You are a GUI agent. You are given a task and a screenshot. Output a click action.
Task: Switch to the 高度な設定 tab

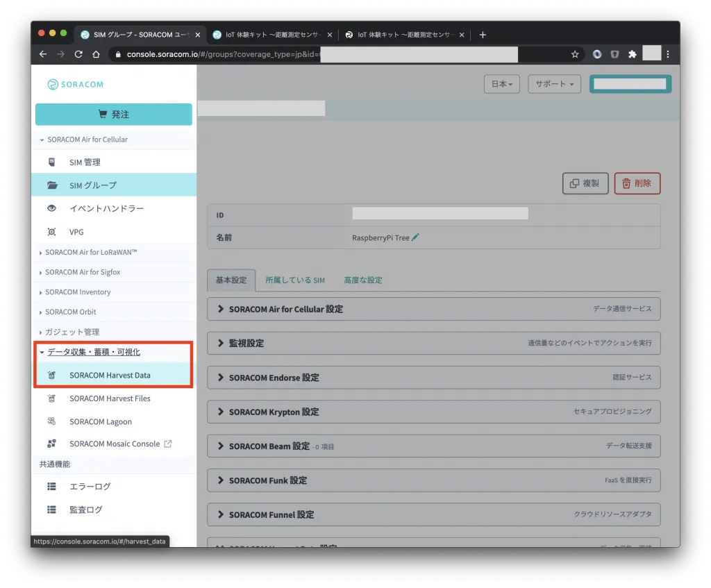[363, 280]
